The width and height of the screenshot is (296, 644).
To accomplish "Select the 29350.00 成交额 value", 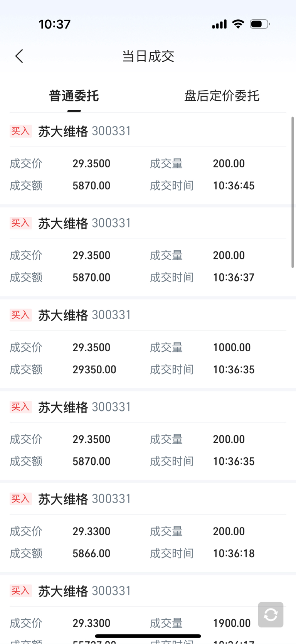I will point(94,369).
